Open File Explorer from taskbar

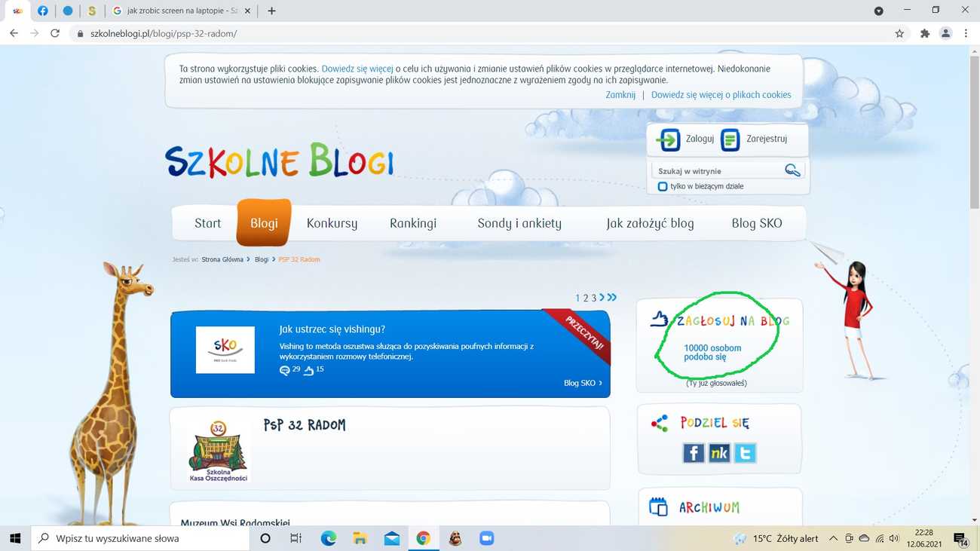(x=360, y=538)
